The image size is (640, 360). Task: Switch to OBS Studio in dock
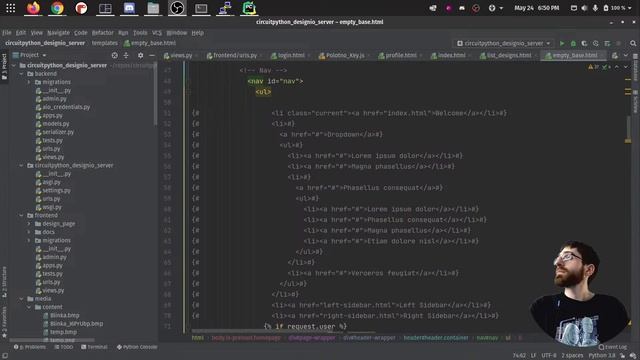tap(177, 8)
